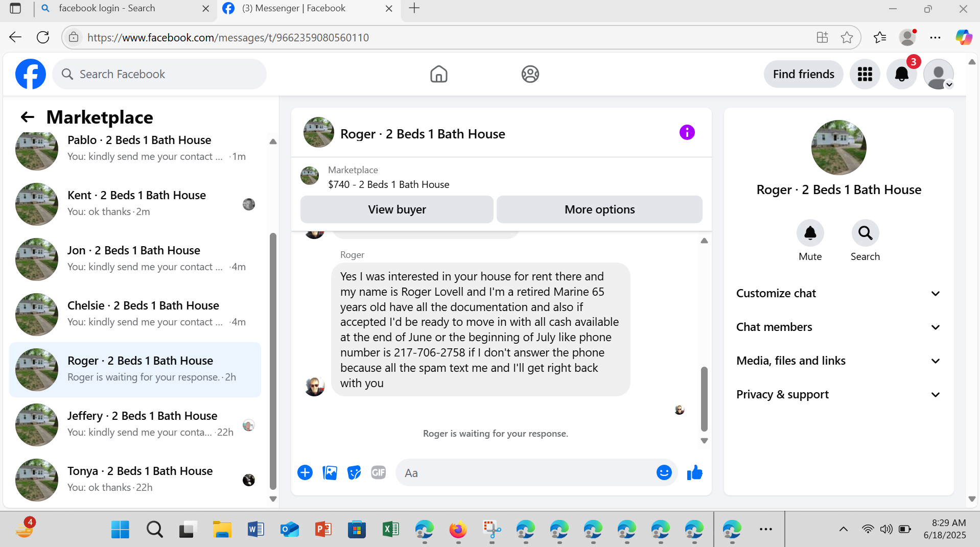The width and height of the screenshot is (980, 547).
Task: Open the Windows Start menu
Action: pyautogui.click(x=120, y=530)
